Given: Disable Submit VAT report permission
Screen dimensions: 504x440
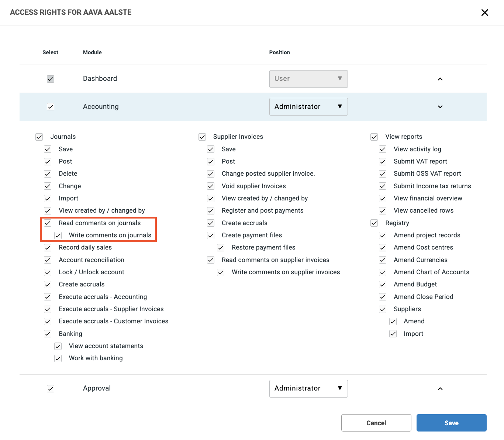Looking at the screenshot, I should pyautogui.click(x=383, y=162).
